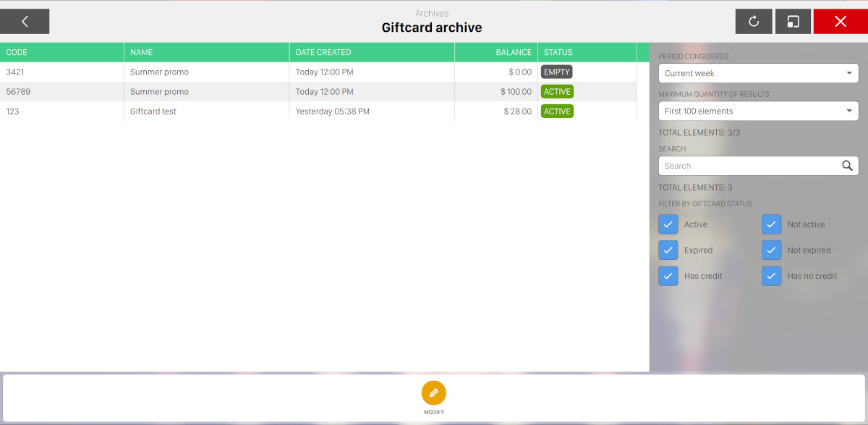The image size is (868, 425).
Task: Expand the Maximum quantity of results dropdown
Action: pos(758,111)
